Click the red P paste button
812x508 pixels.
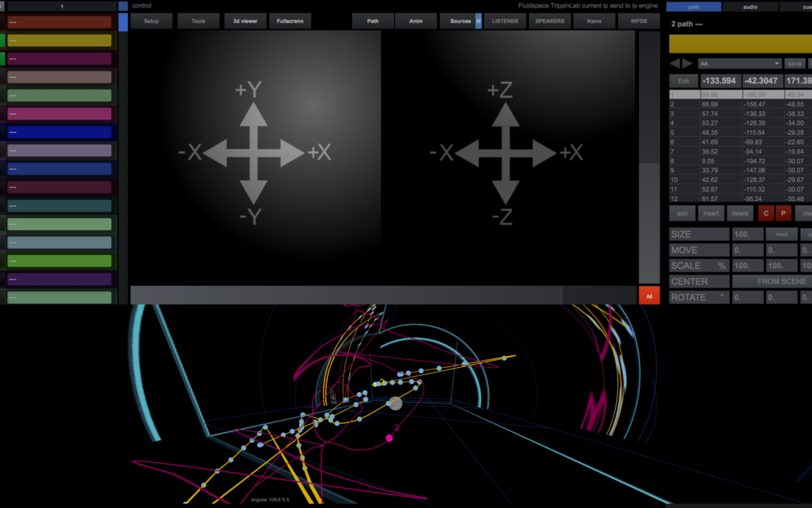783,213
